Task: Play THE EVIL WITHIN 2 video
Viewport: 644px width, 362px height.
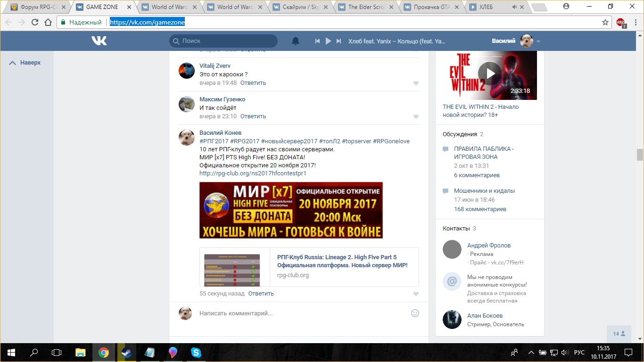Action: pyautogui.click(x=490, y=74)
